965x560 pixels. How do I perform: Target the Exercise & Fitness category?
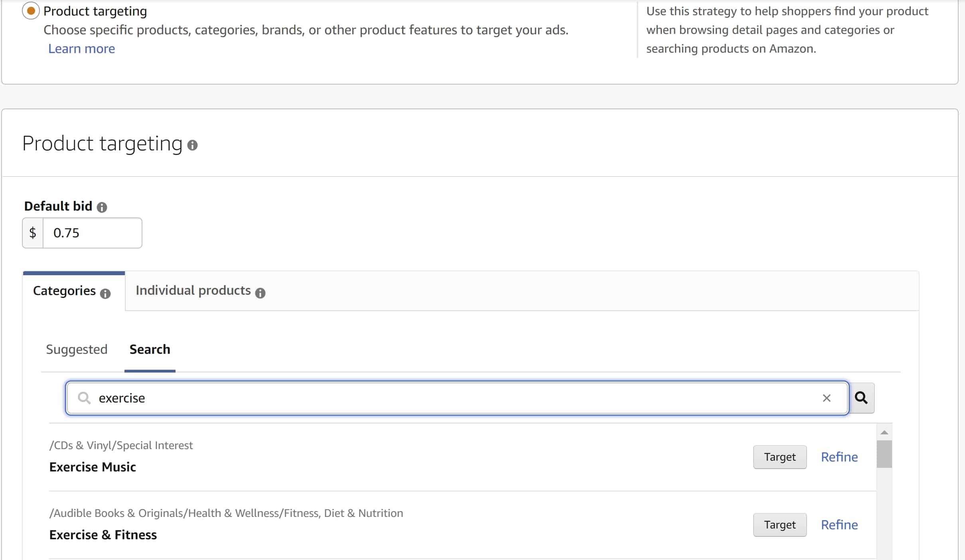click(x=779, y=525)
